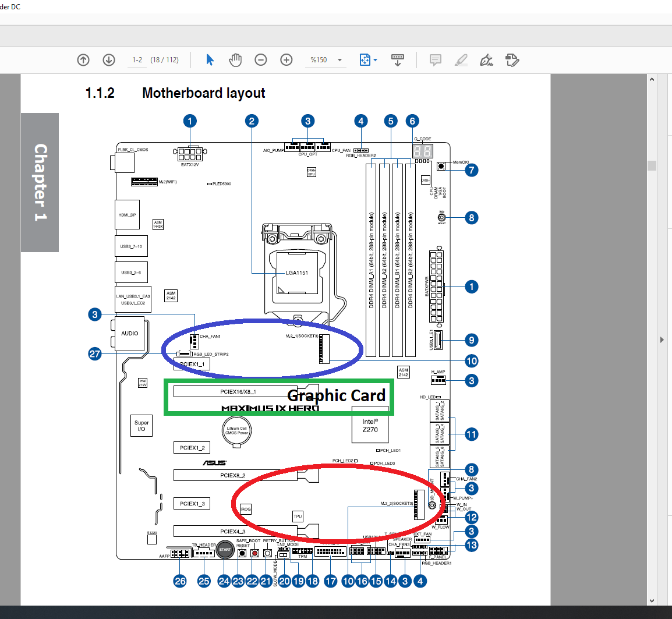This screenshot has width=672, height=619.
Task: Select the Hand pan tool
Action: coord(235,60)
